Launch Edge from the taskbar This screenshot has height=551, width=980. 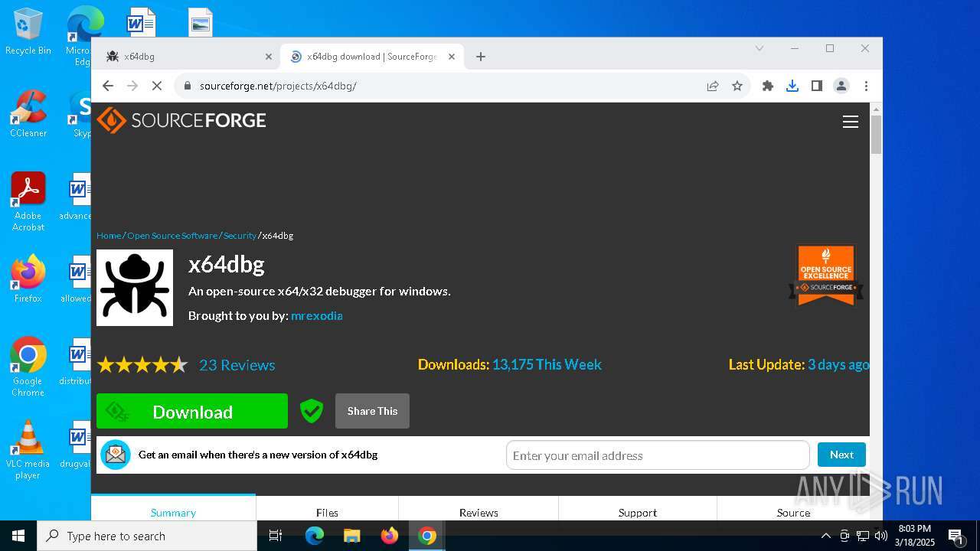coord(315,536)
